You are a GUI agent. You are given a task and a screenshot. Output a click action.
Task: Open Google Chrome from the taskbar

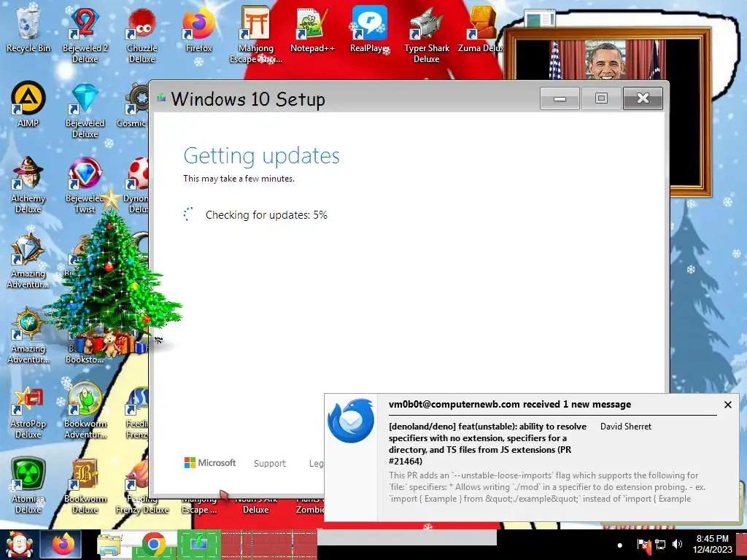[153, 545]
